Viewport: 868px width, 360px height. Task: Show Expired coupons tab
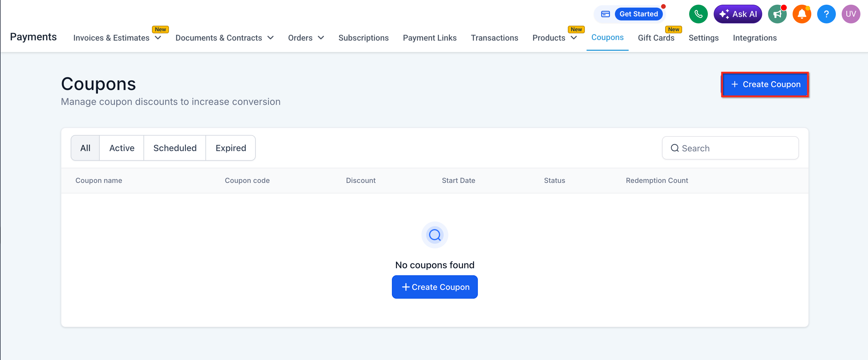tap(231, 148)
